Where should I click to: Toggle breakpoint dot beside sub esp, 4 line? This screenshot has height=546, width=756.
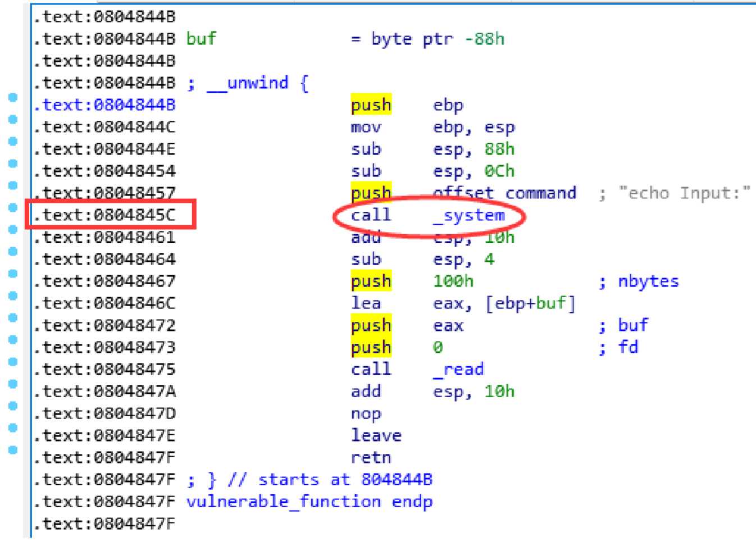(x=13, y=252)
